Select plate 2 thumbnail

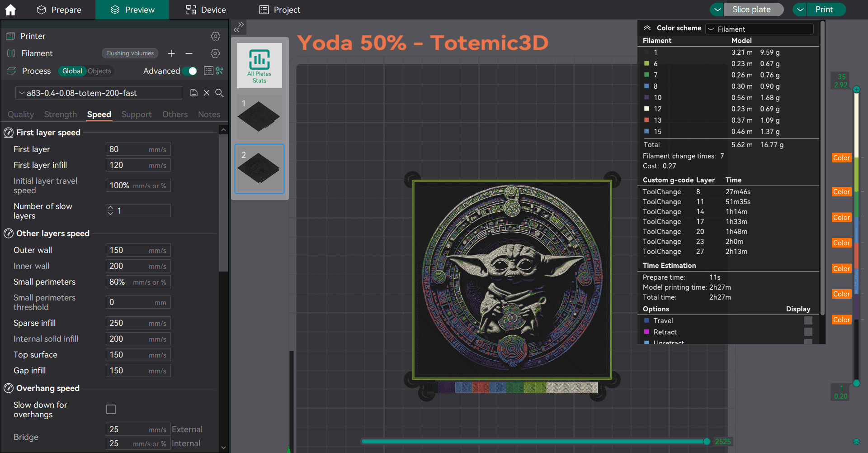click(259, 169)
